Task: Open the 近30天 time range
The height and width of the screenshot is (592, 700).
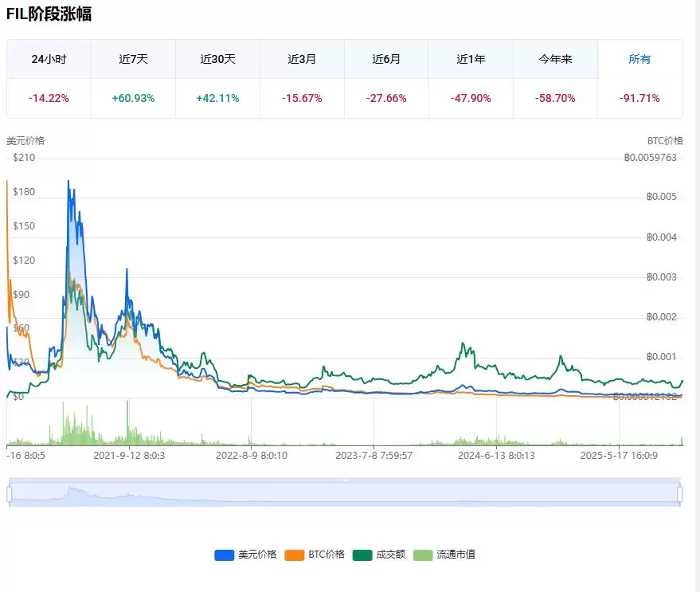Action: coord(217,59)
